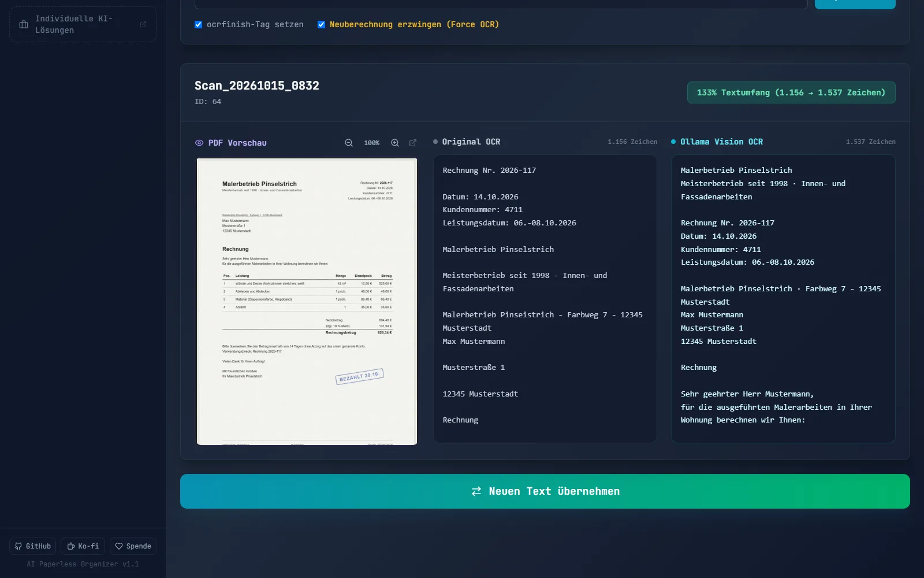Click Max Mustermann in Ollama Vision OCR
The width and height of the screenshot is (924, 578).
coord(712,315)
